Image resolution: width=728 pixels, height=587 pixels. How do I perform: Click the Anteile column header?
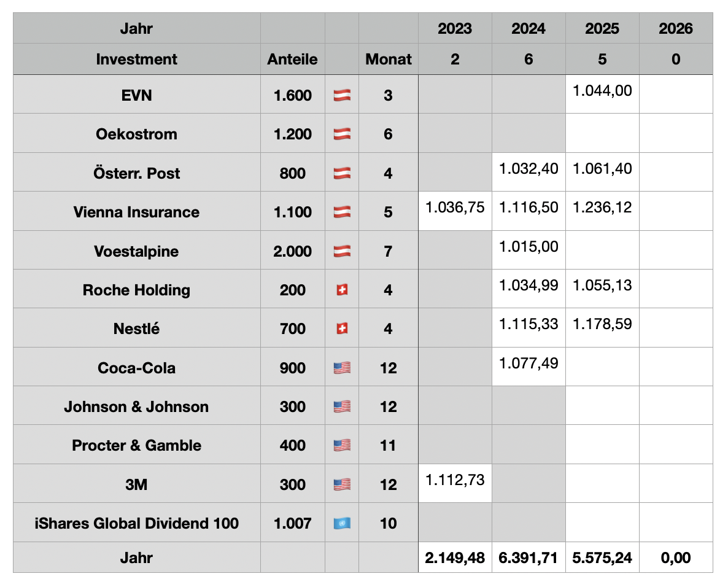[292, 60]
